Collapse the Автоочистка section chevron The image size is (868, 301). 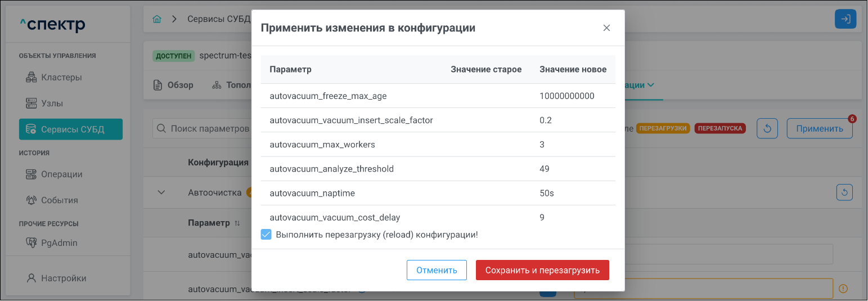click(161, 192)
